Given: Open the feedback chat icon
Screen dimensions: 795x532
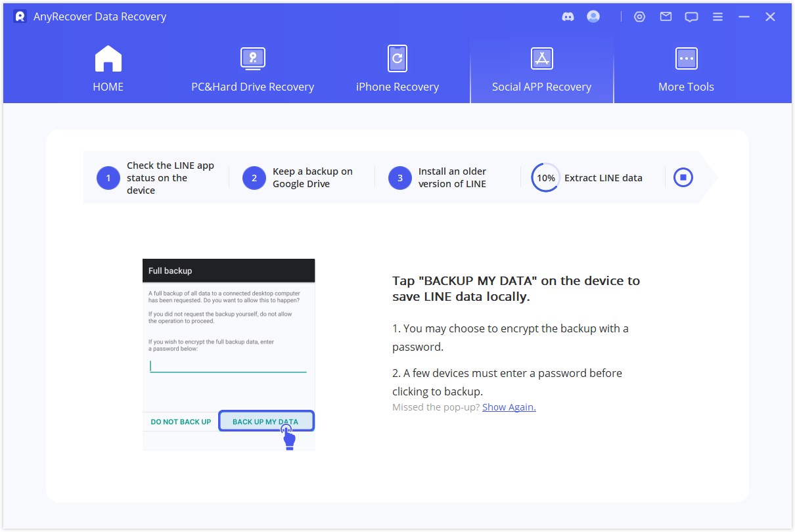Looking at the screenshot, I should [691, 17].
